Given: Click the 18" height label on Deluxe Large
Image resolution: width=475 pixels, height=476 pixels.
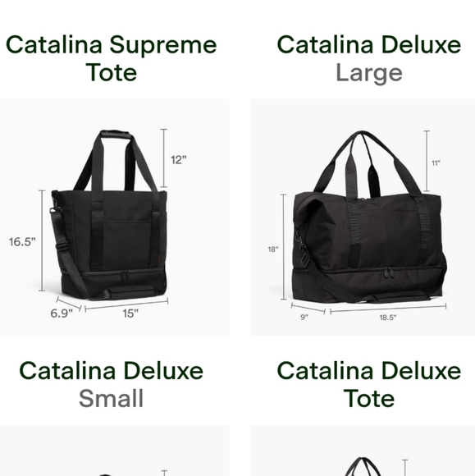Looking at the screenshot, I should [x=273, y=249].
